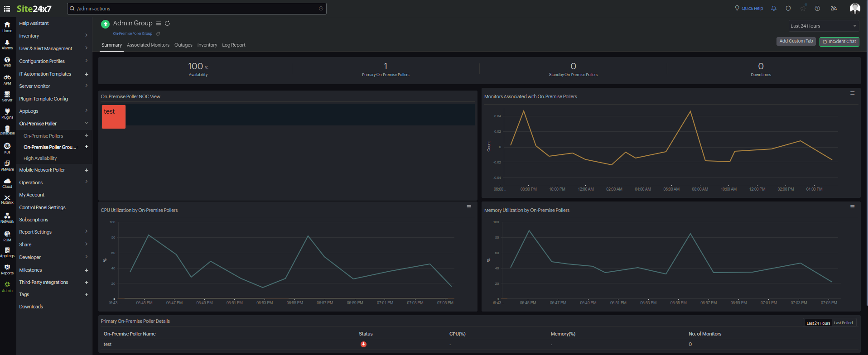Go to the VMware sidebar icon
The height and width of the screenshot is (355, 868).
point(7,165)
